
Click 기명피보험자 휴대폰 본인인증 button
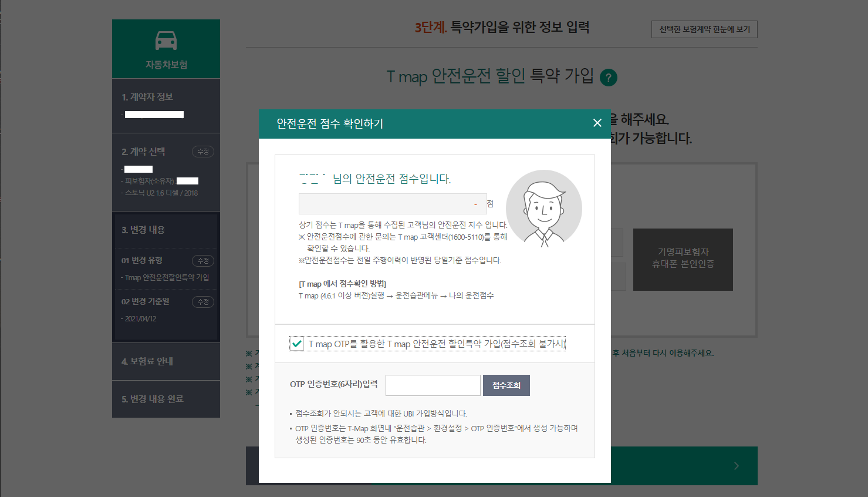point(683,258)
